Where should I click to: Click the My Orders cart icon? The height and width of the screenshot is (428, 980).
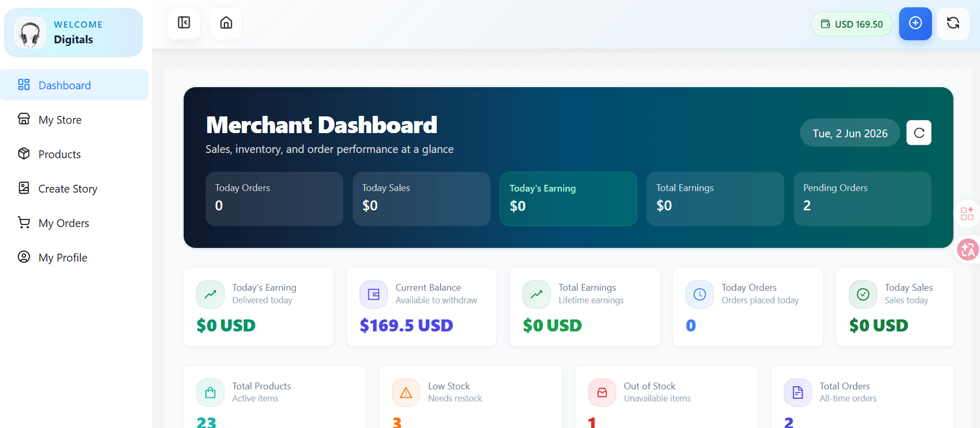point(24,222)
